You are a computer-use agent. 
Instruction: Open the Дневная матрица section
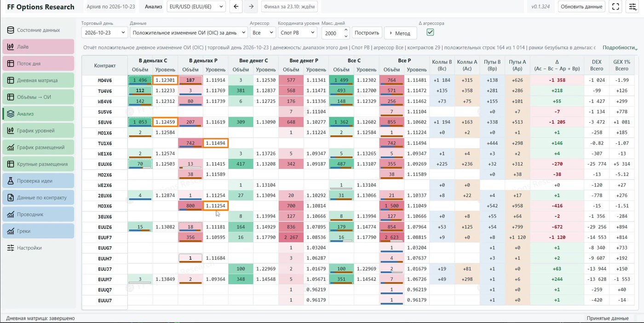coord(38,80)
